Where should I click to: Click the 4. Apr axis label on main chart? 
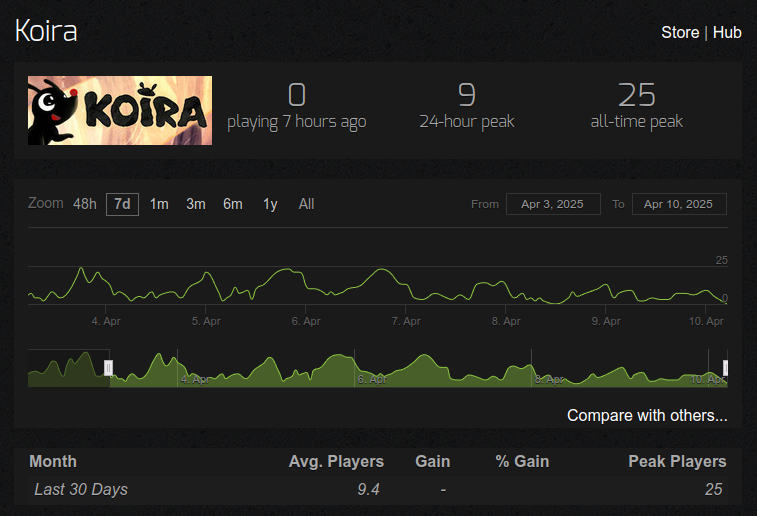tap(106, 321)
